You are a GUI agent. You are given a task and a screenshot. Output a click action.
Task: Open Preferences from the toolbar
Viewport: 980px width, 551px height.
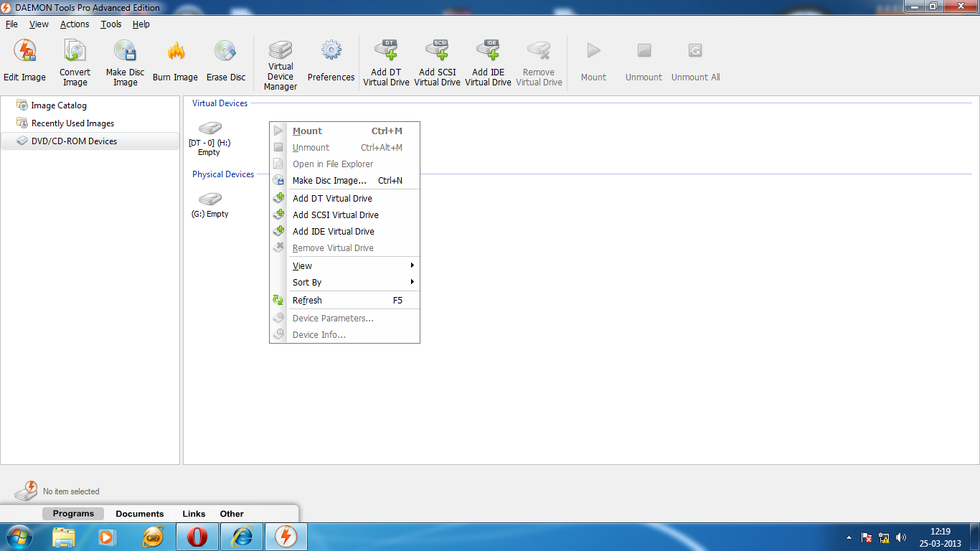[x=331, y=61]
